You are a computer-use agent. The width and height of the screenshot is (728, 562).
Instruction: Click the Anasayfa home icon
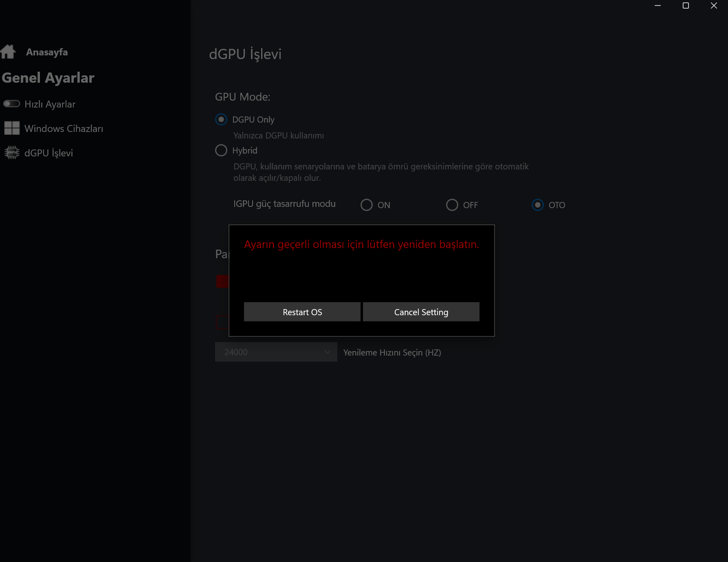[x=8, y=52]
